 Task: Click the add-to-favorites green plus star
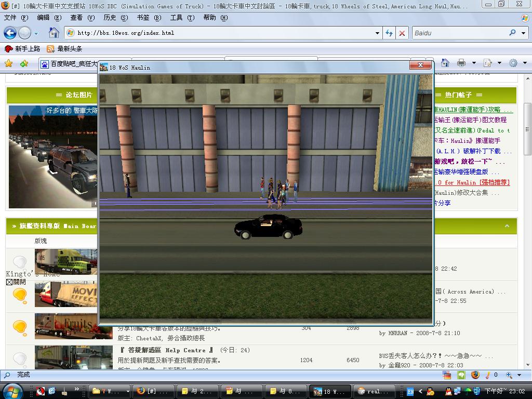(24, 63)
